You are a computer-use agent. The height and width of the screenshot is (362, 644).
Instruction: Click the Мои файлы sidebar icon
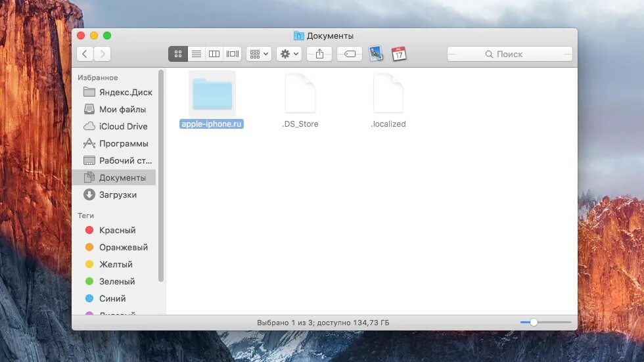(x=89, y=109)
